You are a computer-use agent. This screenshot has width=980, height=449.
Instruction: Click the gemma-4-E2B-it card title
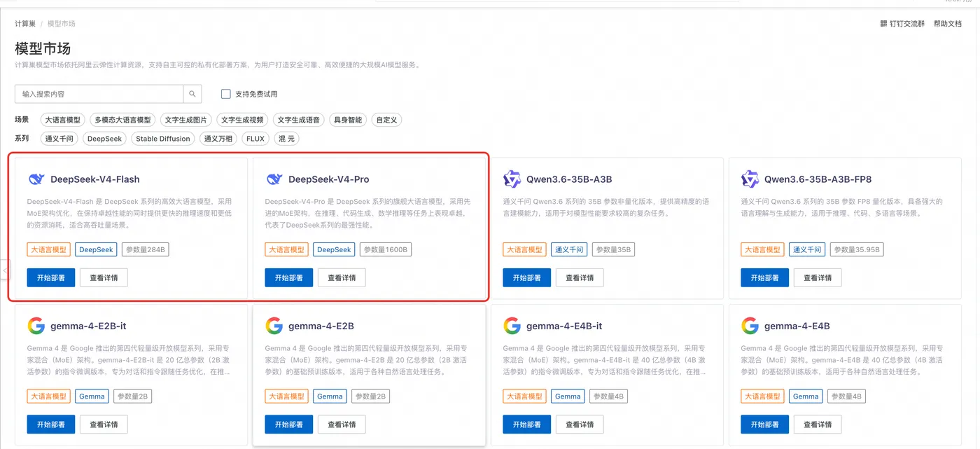pos(88,326)
